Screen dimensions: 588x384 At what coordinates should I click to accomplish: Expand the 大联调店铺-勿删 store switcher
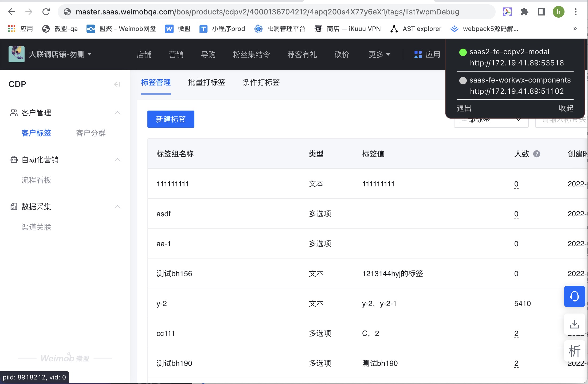tap(60, 54)
